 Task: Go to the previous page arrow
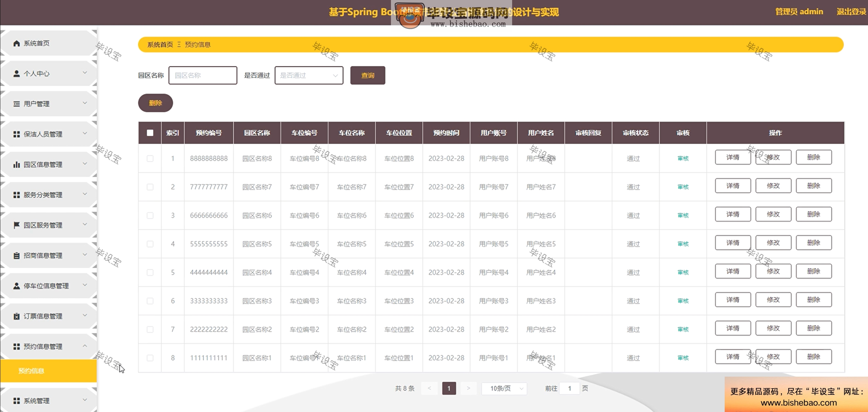429,388
